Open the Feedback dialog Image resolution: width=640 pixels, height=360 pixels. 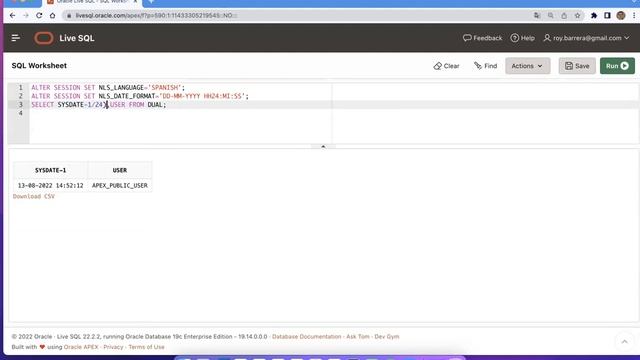[482, 38]
